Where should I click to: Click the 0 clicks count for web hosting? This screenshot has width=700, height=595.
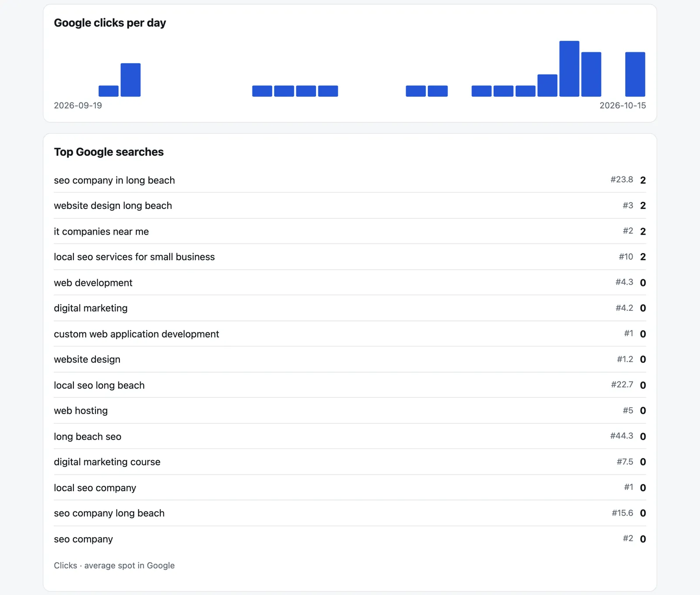[x=643, y=411]
